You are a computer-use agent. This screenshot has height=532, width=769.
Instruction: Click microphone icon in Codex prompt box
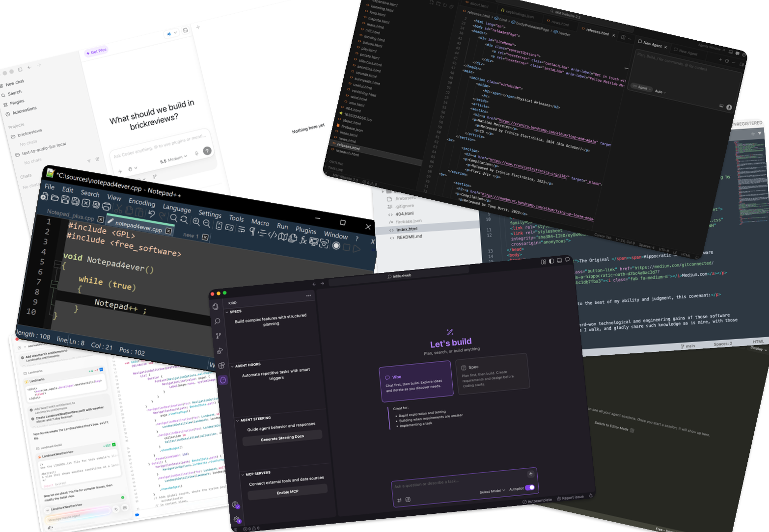197,153
